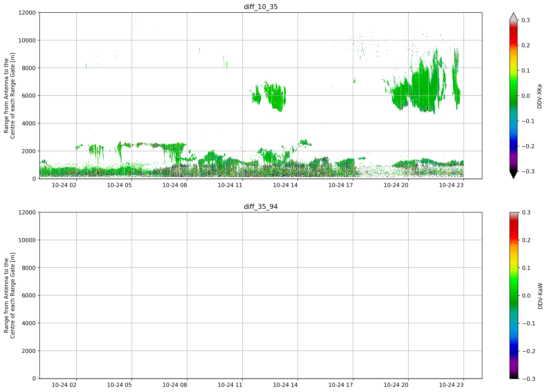
Task: Click the −0.3 tick on DDV-KaW colorbar
Action: click(x=529, y=379)
